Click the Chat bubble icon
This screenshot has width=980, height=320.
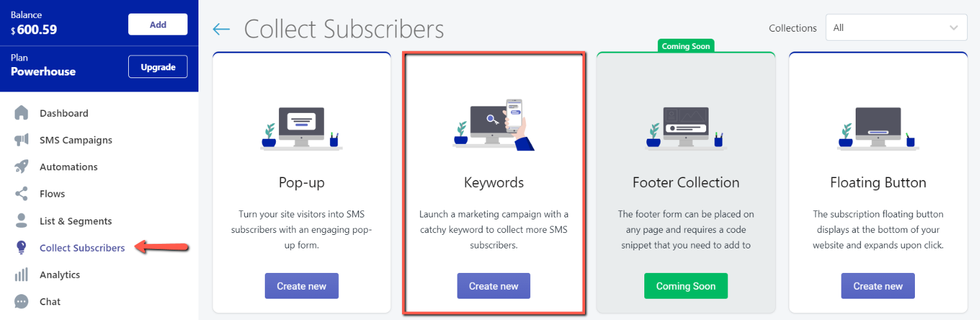(x=21, y=301)
